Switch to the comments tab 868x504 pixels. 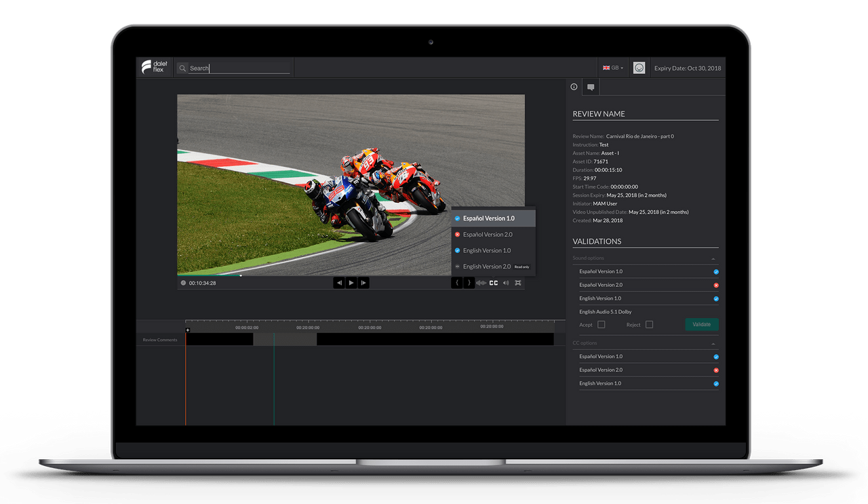591,87
